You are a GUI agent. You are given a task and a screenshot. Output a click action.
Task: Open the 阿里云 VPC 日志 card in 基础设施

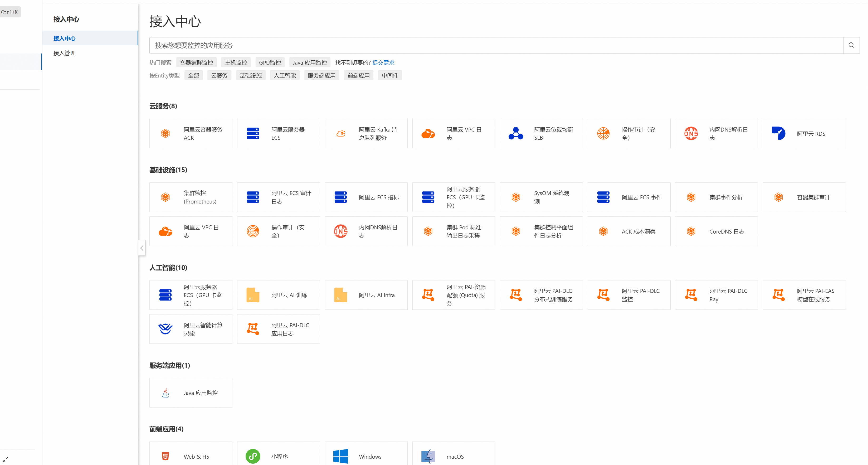pos(191,231)
